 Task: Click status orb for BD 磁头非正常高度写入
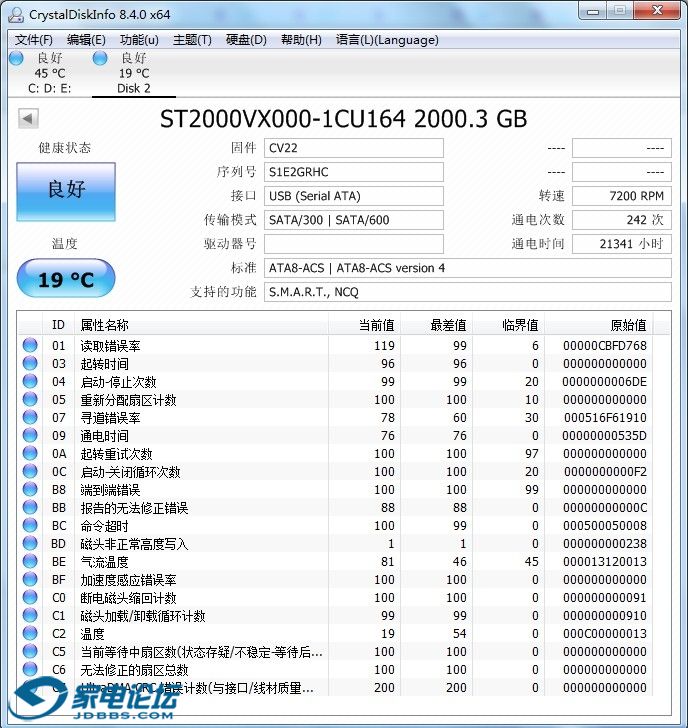click(30, 543)
